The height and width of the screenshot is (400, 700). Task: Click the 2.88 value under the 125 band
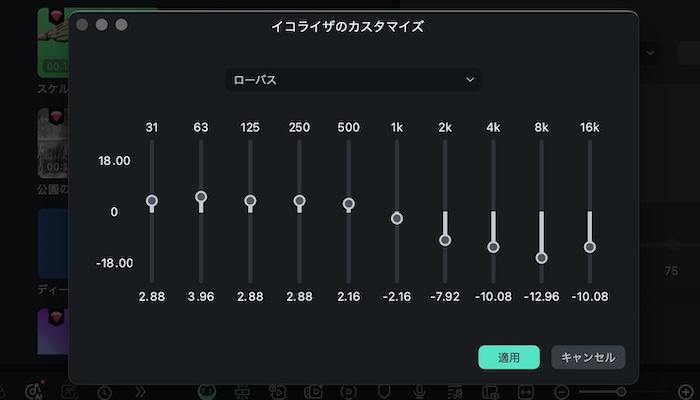(250, 296)
